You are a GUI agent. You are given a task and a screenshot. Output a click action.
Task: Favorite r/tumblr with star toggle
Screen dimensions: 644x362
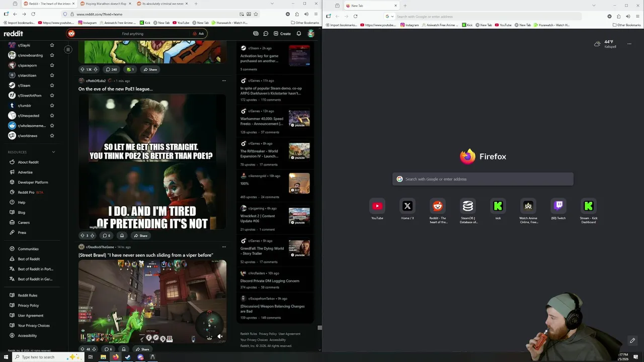point(52,106)
